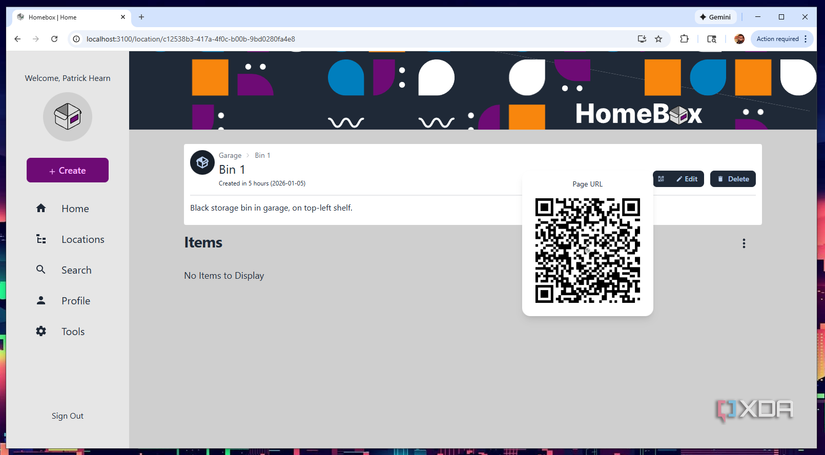Screen dimensions: 825x455
Task: Select the Homebox | Home tab
Action: click(71, 17)
